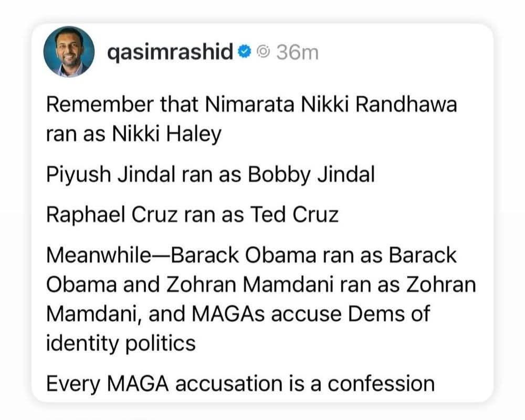
Task: Click the 36m timestamp
Action: coord(297,52)
